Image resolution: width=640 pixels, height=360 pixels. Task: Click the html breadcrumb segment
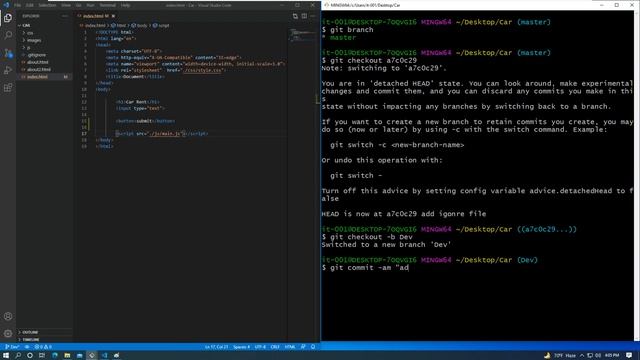[x=118, y=25]
